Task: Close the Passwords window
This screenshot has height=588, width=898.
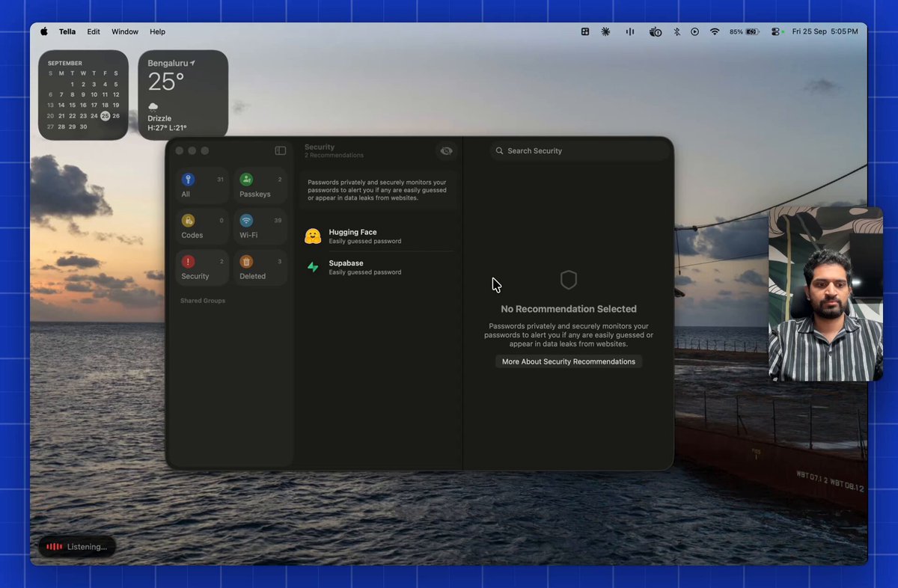Action: (180, 150)
